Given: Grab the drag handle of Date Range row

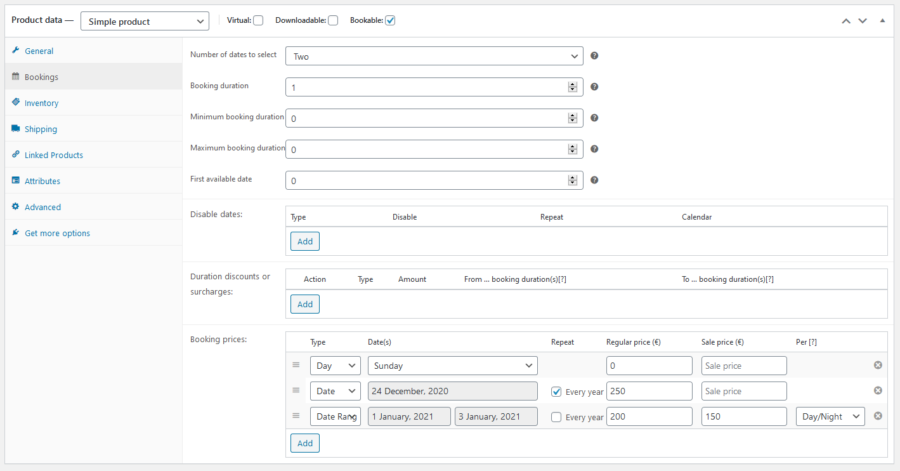Looking at the screenshot, I should 296,416.
